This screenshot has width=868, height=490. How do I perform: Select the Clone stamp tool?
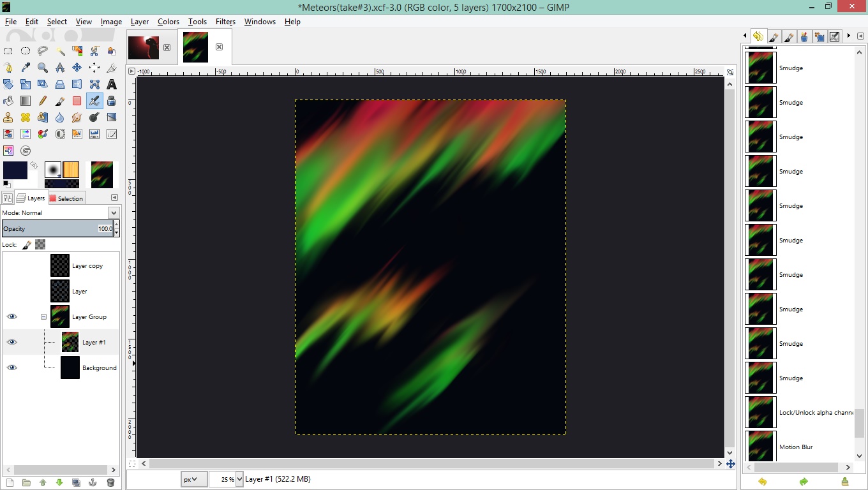point(8,117)
